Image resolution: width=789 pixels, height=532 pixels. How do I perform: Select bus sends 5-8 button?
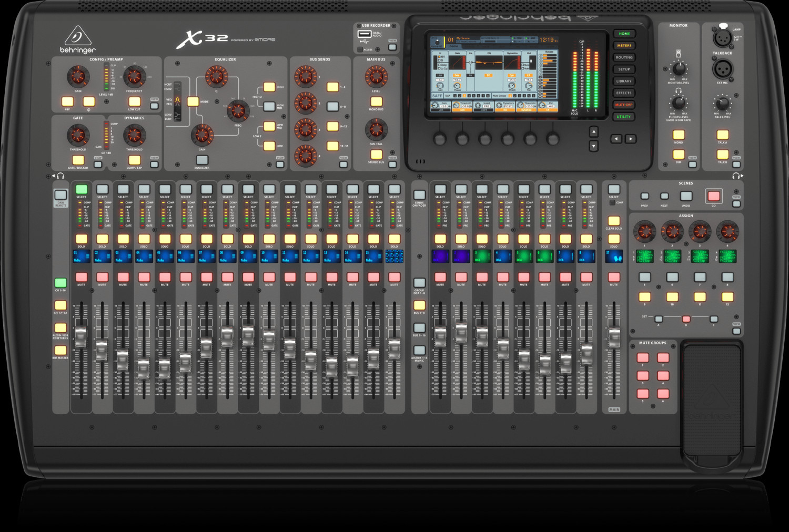(x=332, y=107)
